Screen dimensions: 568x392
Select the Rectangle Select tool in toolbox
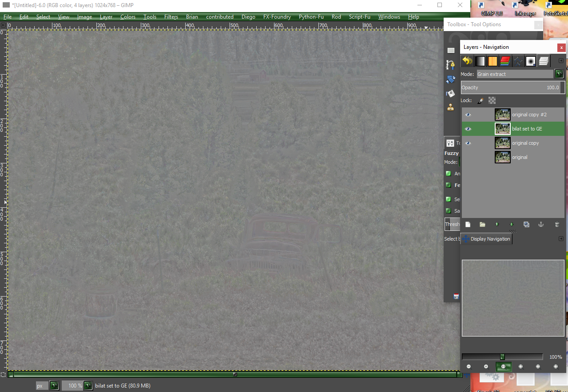coord(451,50)
